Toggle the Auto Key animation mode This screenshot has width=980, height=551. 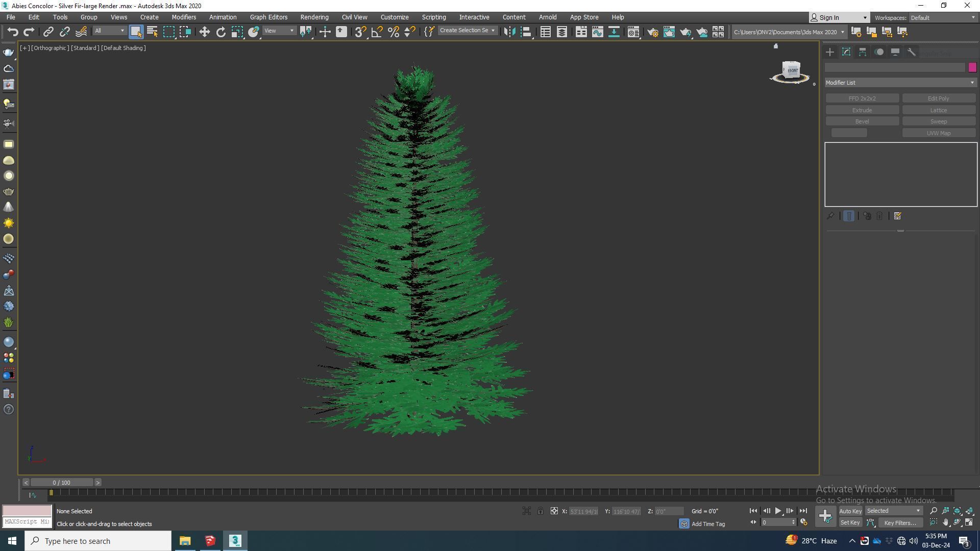(850, 511)
